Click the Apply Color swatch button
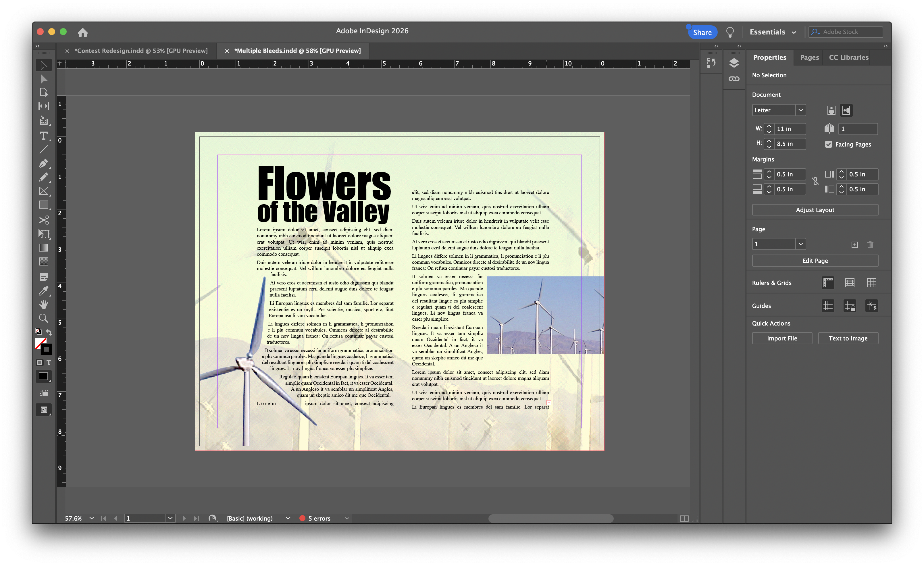The height and width of the screenshot is (566, 924). coord(43,376)
